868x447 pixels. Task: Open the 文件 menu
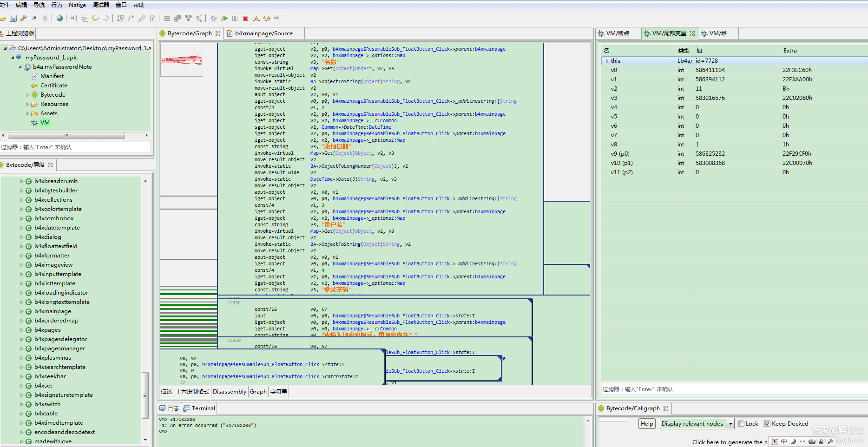pyautogui.click(x=5, y=5)
